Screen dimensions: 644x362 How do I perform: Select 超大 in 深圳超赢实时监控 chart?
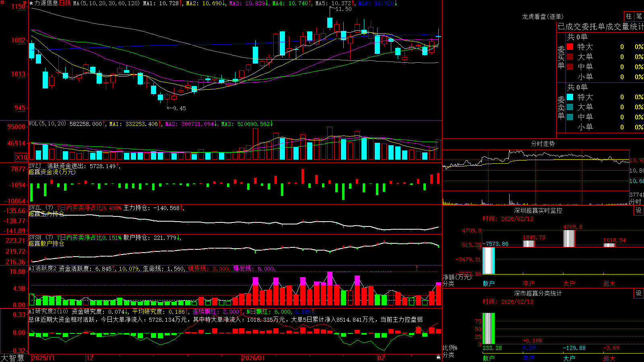[x=609, y=284]
